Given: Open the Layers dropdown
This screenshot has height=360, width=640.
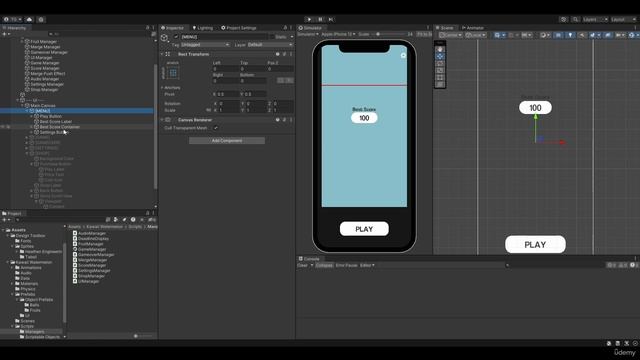Looking at the screenshot, I should 595,19.
